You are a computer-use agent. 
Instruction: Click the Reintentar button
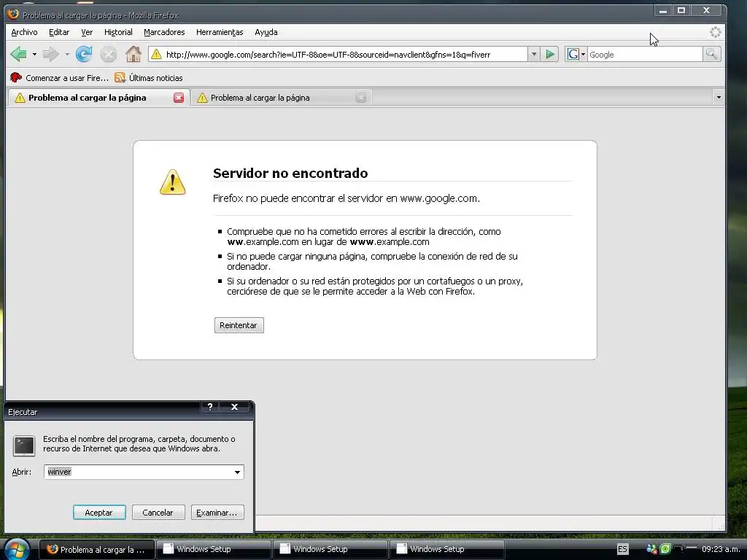(239, 325)
